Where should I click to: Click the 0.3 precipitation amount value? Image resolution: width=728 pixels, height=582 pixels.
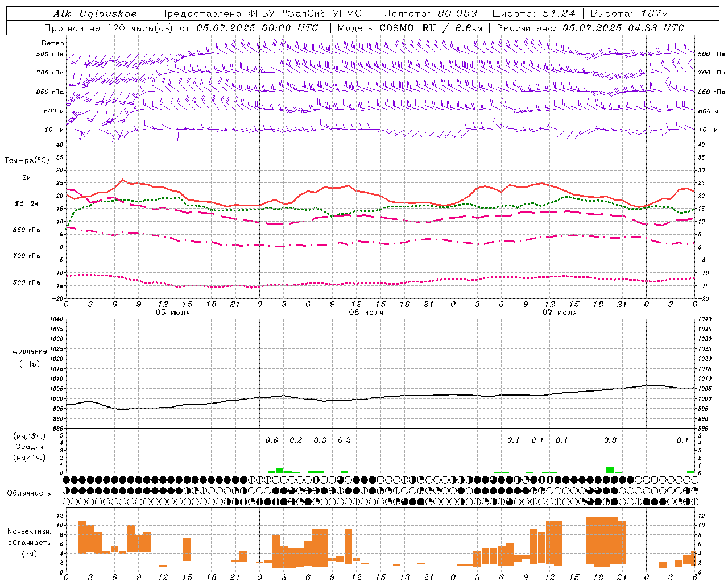click(320, 440)
